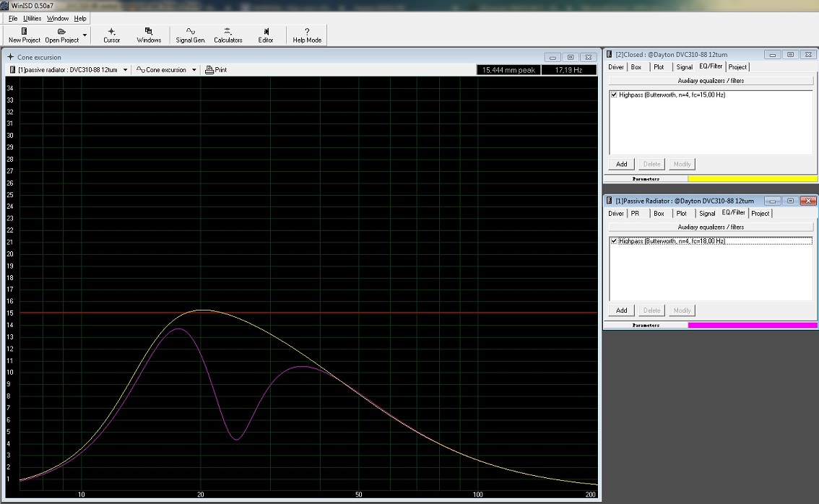The width and height of the screenshot is (819, 504).
Task: Toggle Highpass fc=18.00 Hz filter checkbox
Action: coord(614,240)
